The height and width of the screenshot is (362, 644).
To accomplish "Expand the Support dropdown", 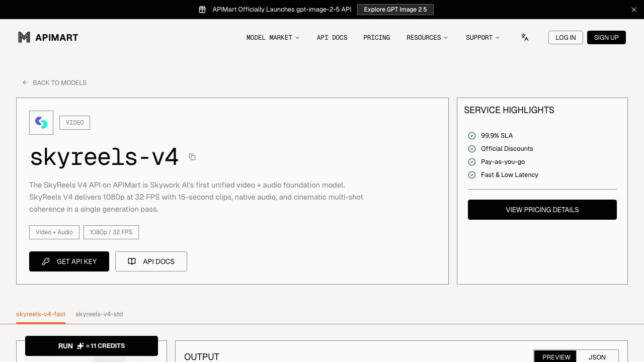I will (482, 37).
